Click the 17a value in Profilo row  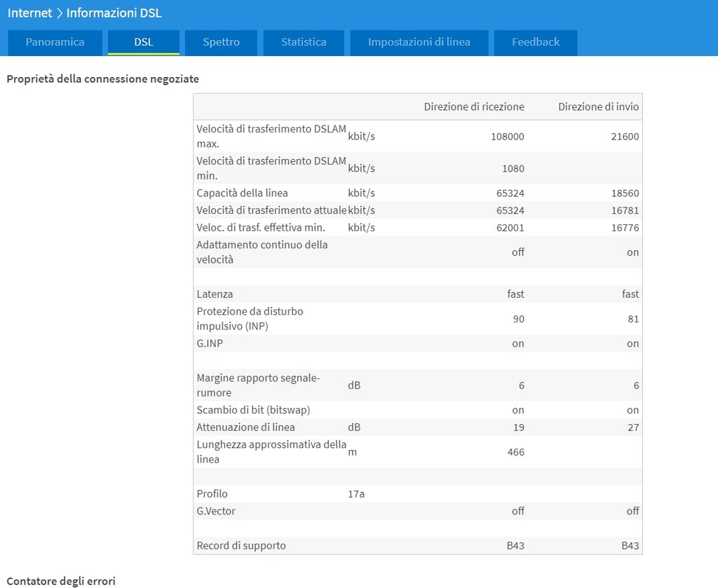356,494
